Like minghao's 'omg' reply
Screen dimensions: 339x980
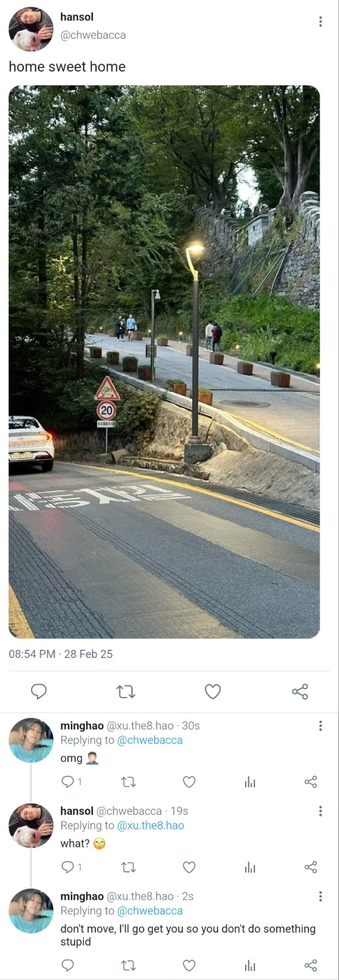[x=189, y=781]
